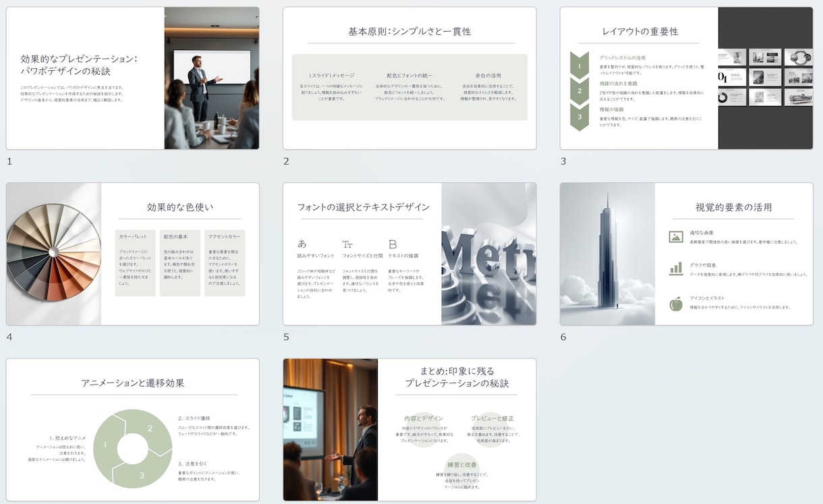Screen dimensions: 823x504
Task: Click slide number 2 label
Action: click(x=286, y=161)
